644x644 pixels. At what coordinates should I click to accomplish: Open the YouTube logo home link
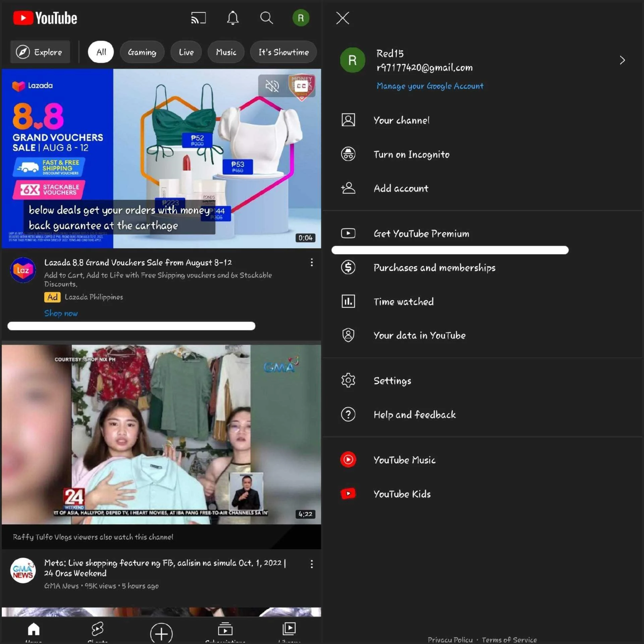point(45,18)
